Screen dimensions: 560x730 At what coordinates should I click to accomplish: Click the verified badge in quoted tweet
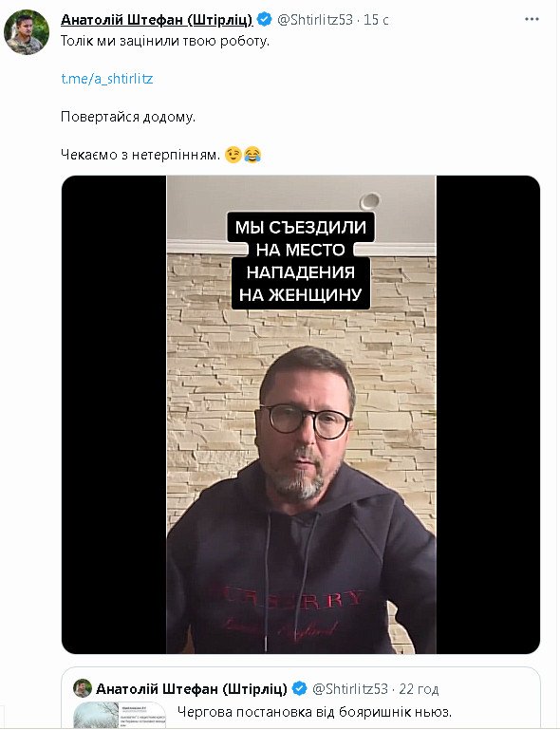[299, 688]
